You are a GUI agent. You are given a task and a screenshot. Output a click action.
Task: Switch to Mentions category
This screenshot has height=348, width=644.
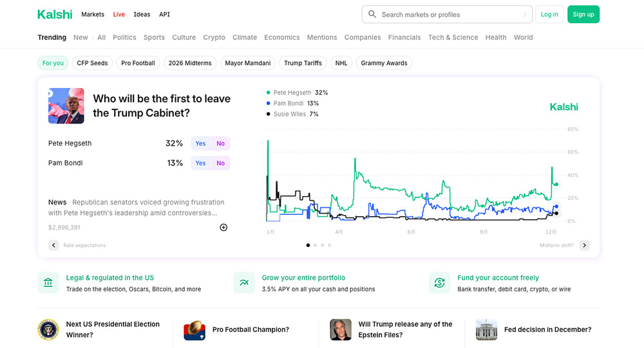pyautogui.click(x=322, y=37)
